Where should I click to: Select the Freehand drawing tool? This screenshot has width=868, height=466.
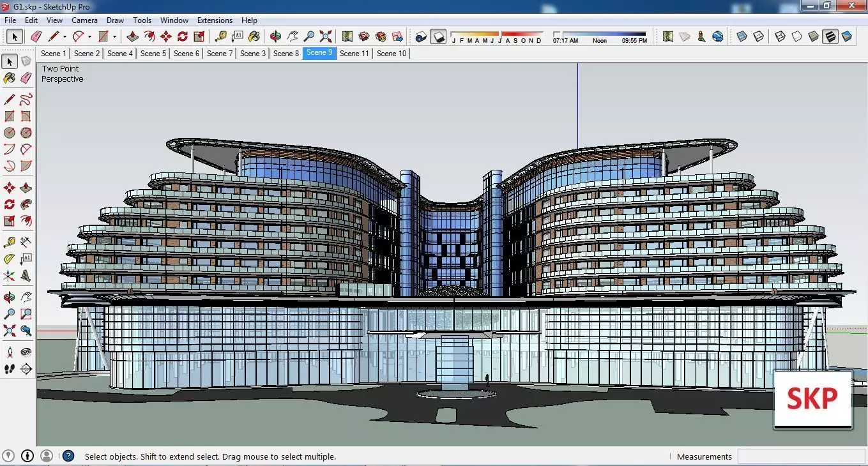pos(26,100)
